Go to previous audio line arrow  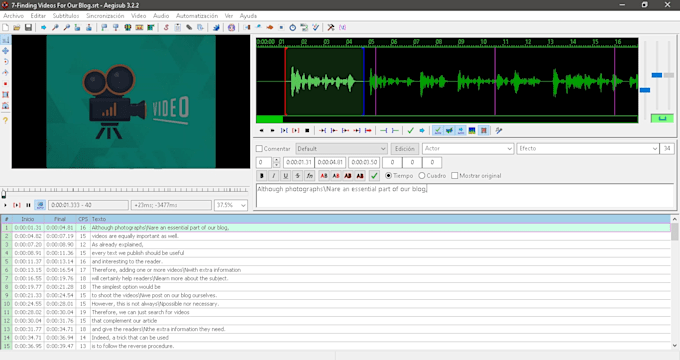click(x=261, y=131)
